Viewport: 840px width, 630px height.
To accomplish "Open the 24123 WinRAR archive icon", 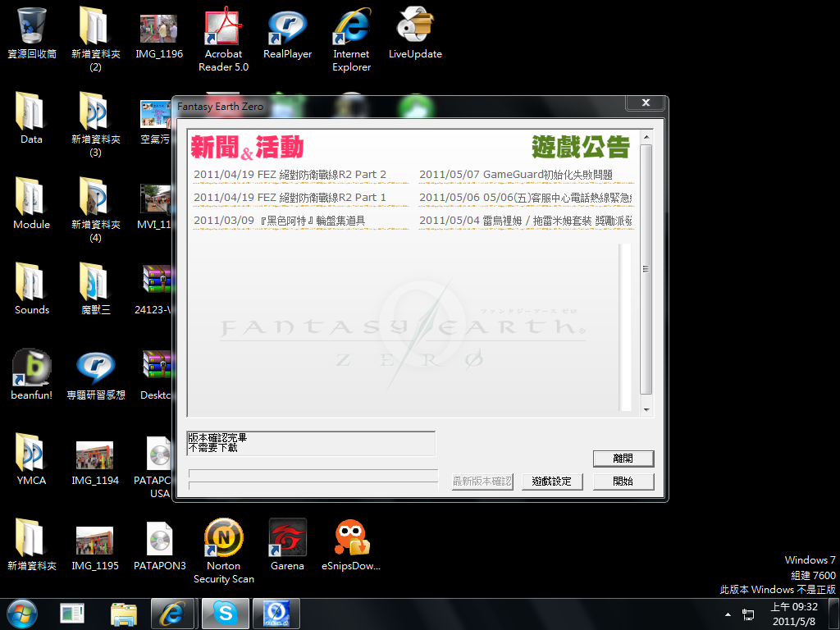I will pos(155,289).
